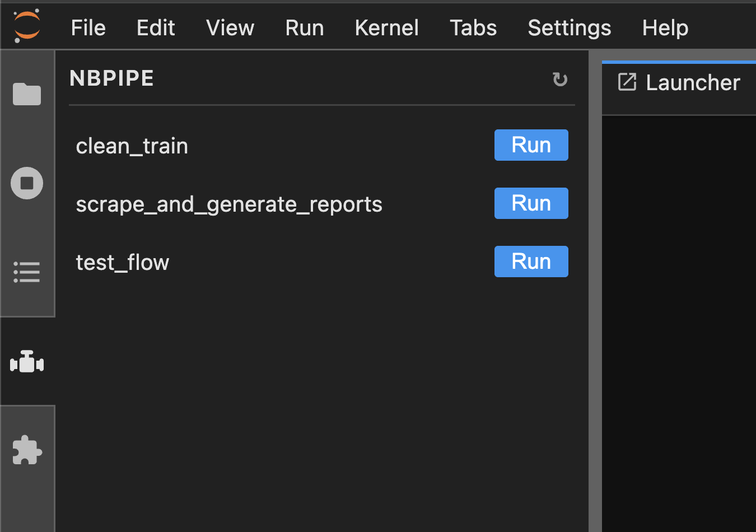
Task: Select the nbpipe pipeline sidebar icon
Action: (x=27, y=362)
